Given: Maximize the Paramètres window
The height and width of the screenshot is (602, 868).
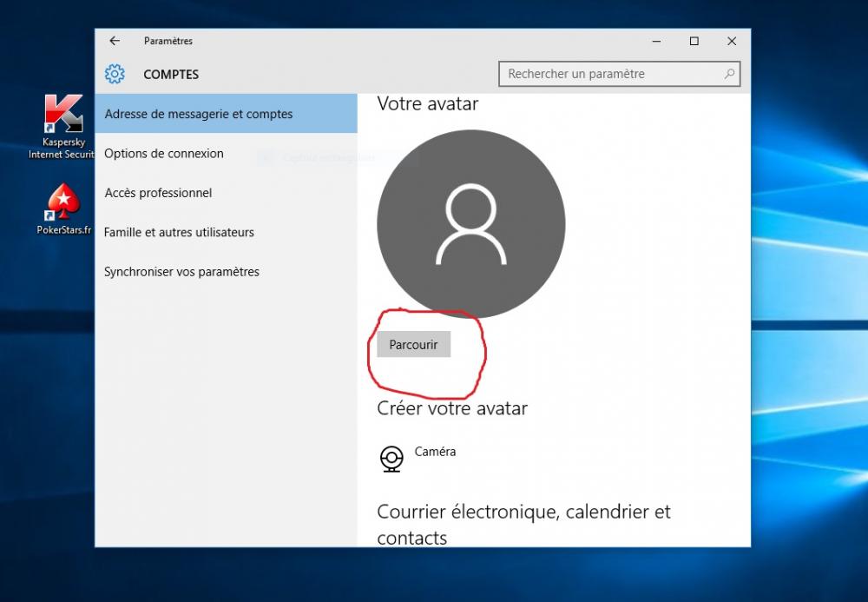Looking at the screenshot, I should pyautogui.click(x=694, y=41).
